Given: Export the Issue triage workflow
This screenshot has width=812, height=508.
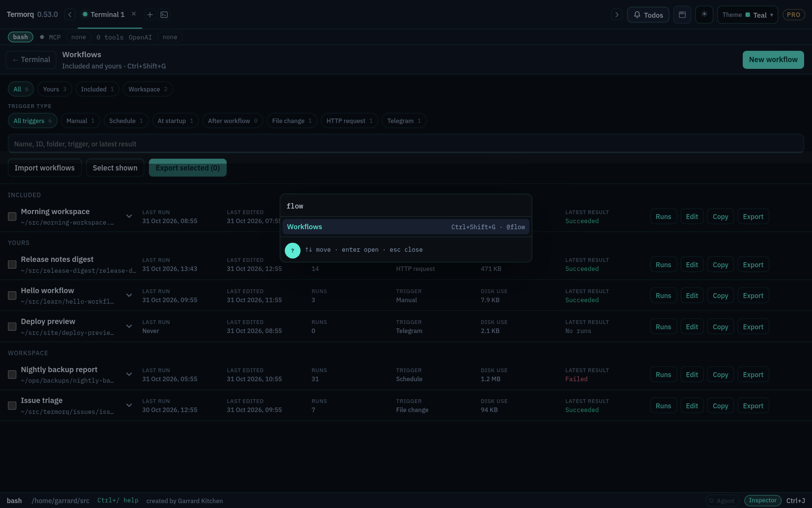Looking at the screenshot, I should point(753,406).
